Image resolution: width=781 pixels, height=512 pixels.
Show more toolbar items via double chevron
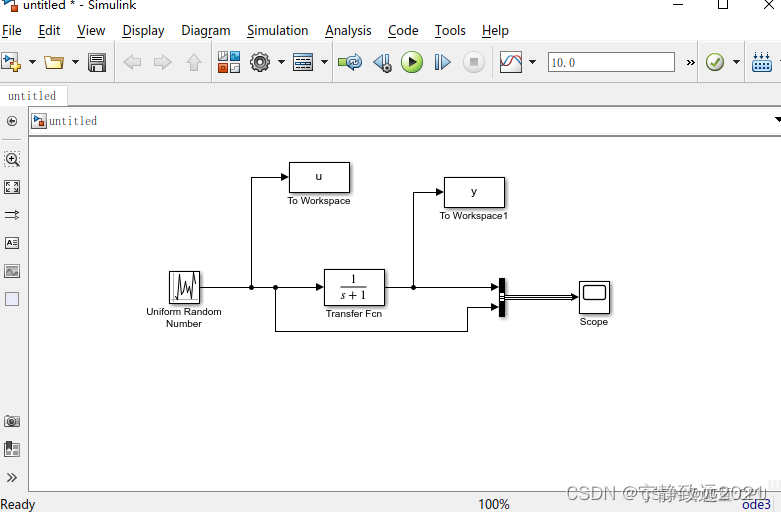coord(690,62)
